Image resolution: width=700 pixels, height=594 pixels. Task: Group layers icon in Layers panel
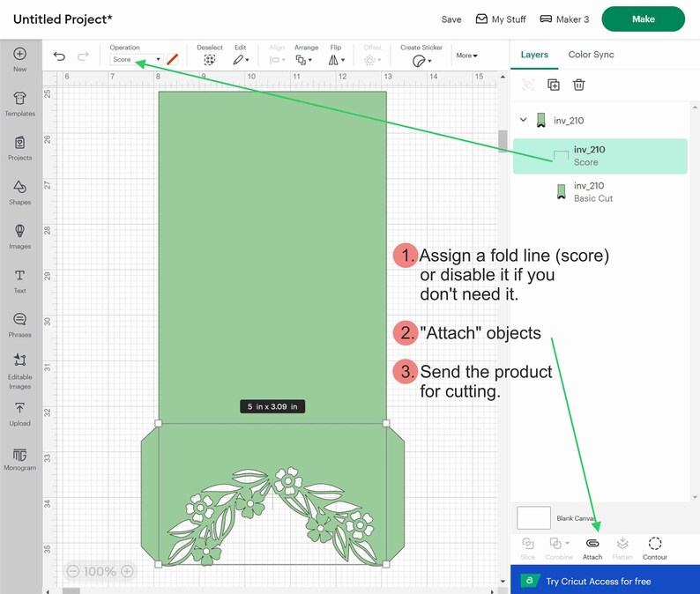click(x=528, y=85)
